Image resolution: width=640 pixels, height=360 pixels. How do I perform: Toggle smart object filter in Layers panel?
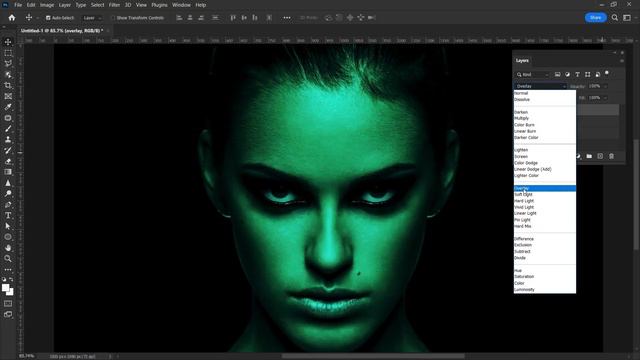point(598,74)
